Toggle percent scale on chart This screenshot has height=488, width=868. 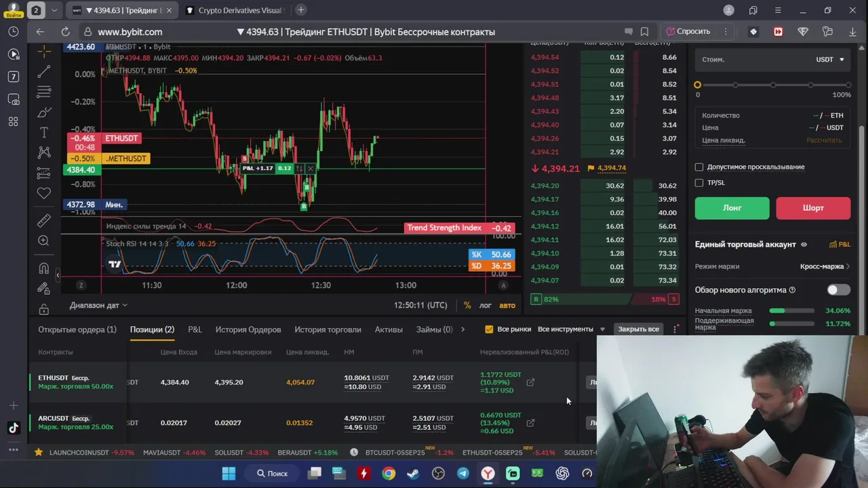467,305
